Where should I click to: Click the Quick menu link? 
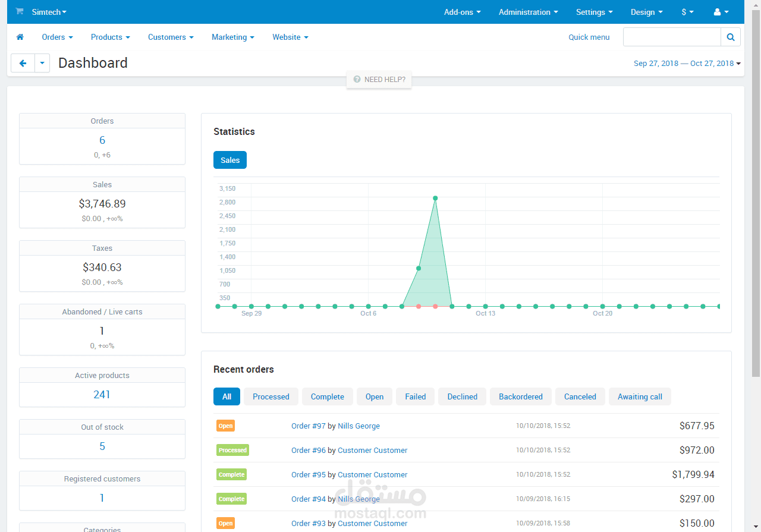click(x=589, y=37)
